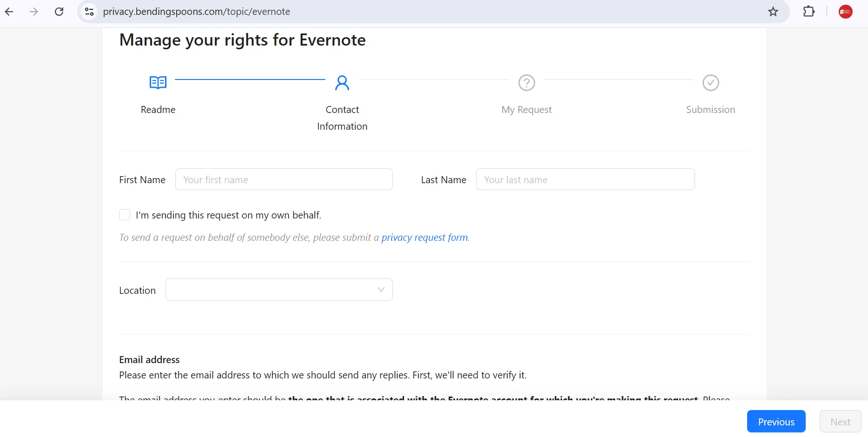Click the 'Your last name' input field
Viewport: 868px width, 437px height.
click(x=585, y=179)
